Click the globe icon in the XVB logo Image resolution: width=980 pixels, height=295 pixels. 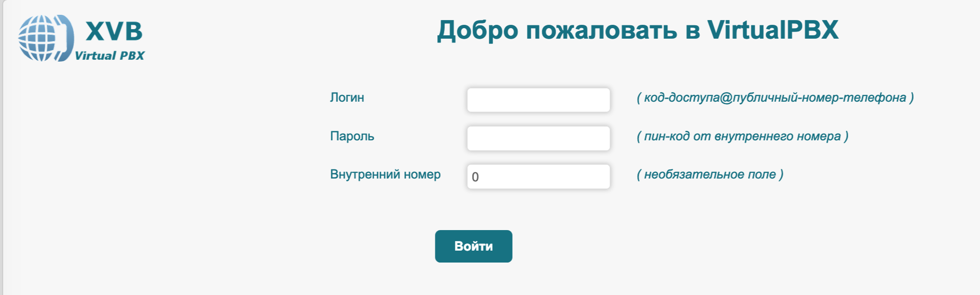click(x=38, y=38)
